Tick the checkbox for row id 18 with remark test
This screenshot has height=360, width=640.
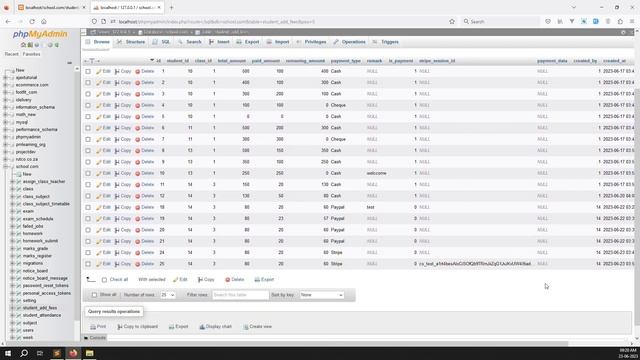click(x=88, y=207)
